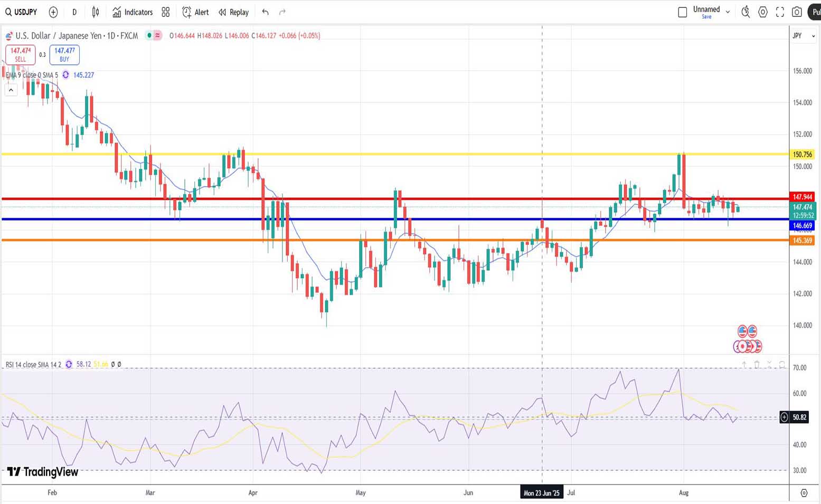Click the Save layout link
Image resolution: width=821 pixels, height=504 pixels.
tap(706, 17)
